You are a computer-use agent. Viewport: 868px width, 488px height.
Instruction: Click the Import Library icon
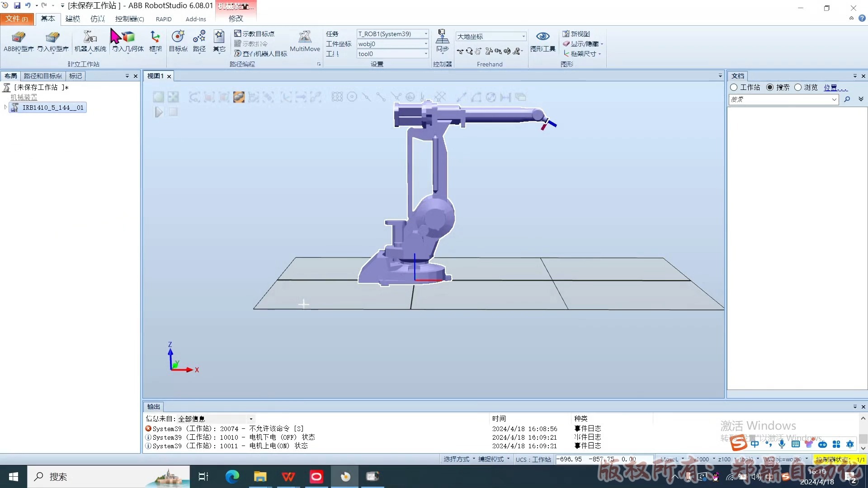coord(53,37)
